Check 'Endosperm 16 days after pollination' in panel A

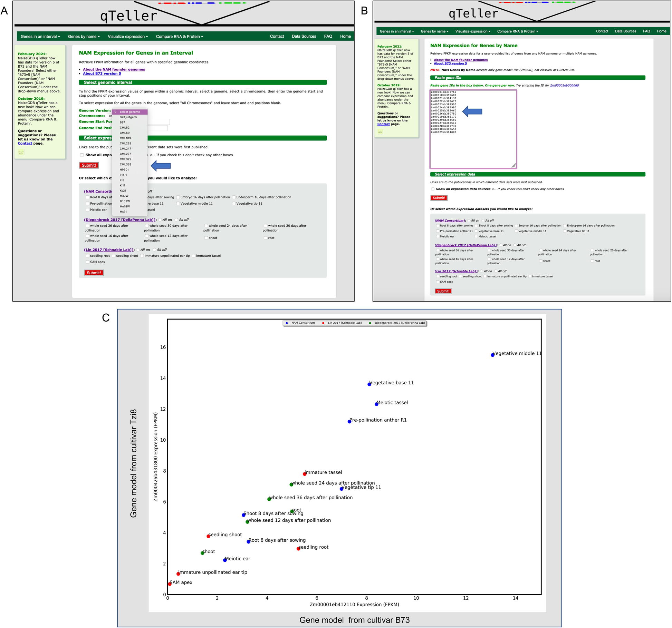(234, 197)
